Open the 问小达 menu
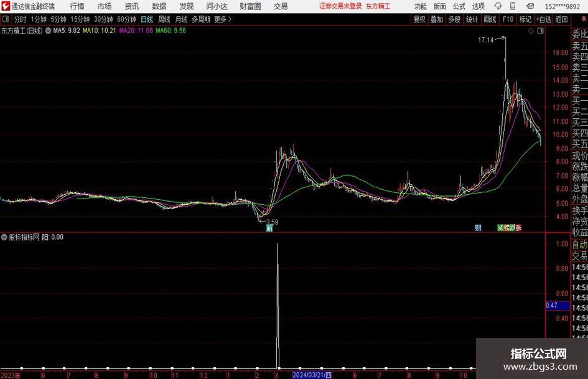588x379 pixels. coord(217,6)
